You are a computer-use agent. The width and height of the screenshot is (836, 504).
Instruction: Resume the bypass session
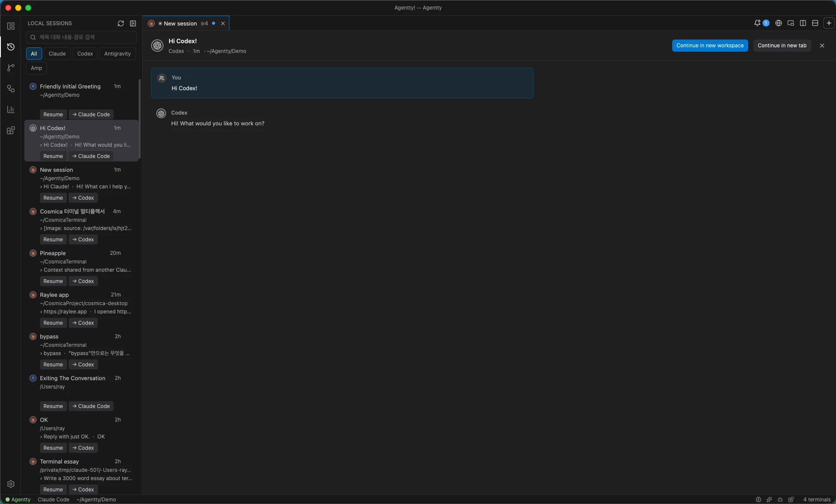click(x=53, y=365)
